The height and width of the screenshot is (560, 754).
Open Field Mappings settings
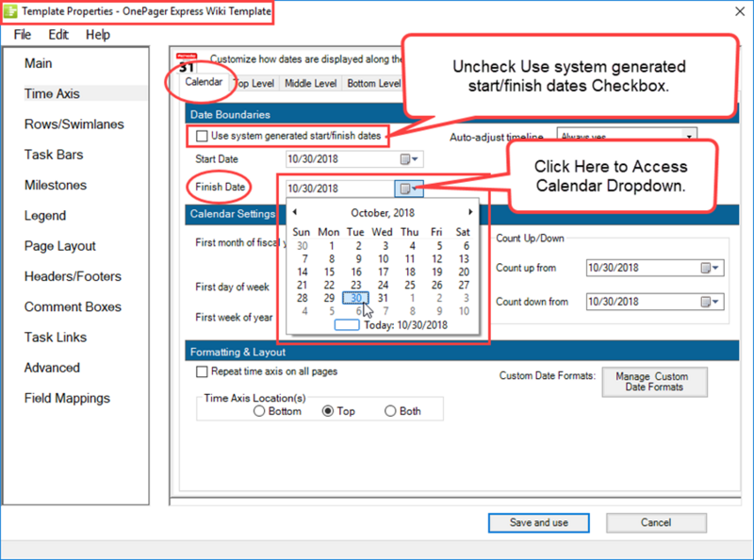(x=67, y=399)
